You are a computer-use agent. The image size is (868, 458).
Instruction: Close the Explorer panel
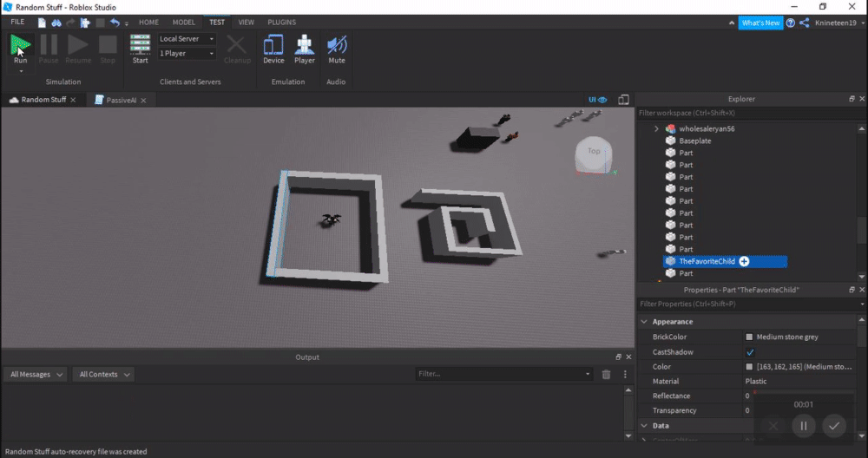tap(862, 99)
